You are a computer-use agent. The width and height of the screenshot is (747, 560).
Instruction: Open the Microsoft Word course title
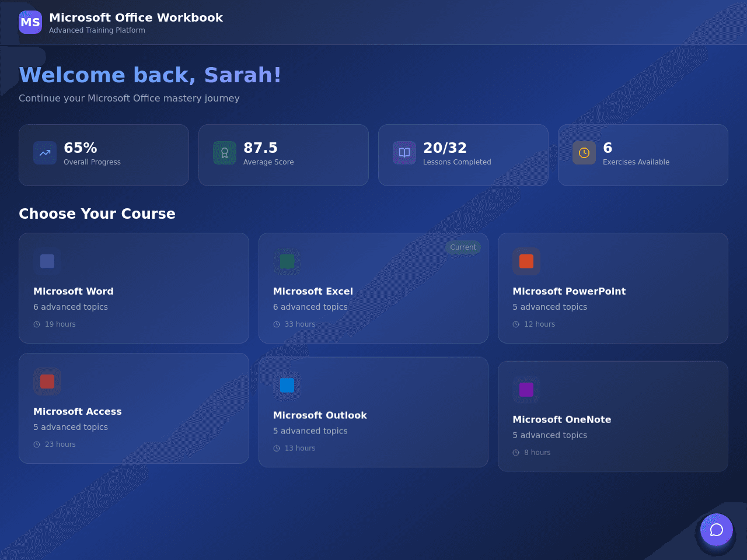click(74, 291)
